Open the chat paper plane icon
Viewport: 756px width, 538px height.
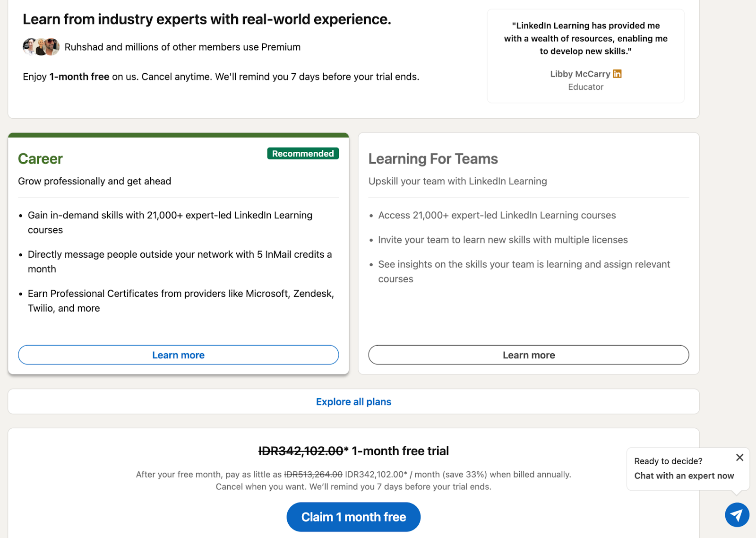click(737, 515)
